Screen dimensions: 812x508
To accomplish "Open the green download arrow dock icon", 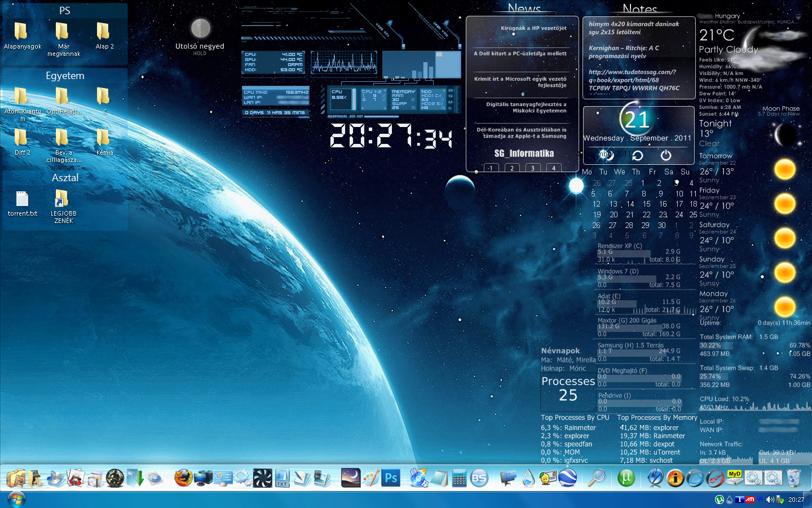I will (135, 478).
